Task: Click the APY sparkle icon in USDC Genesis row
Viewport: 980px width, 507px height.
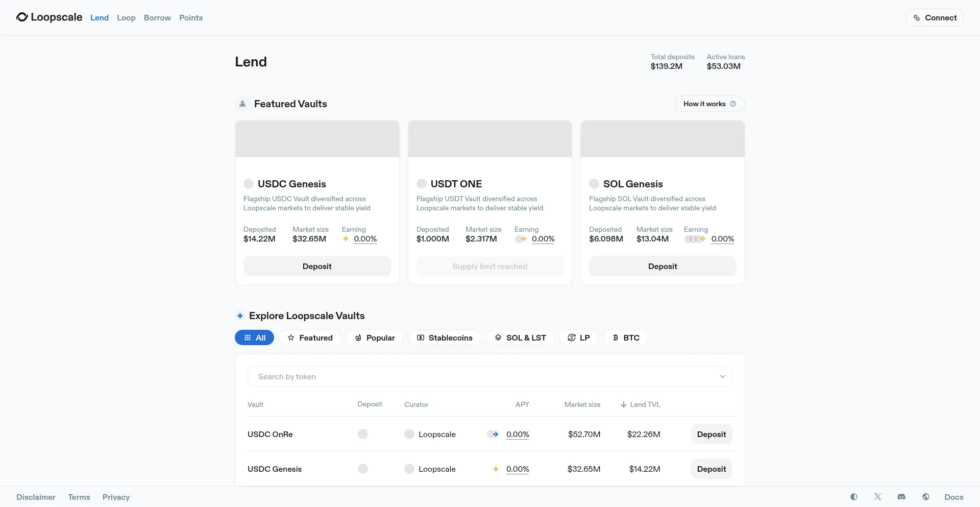Action: coord(496,469)
